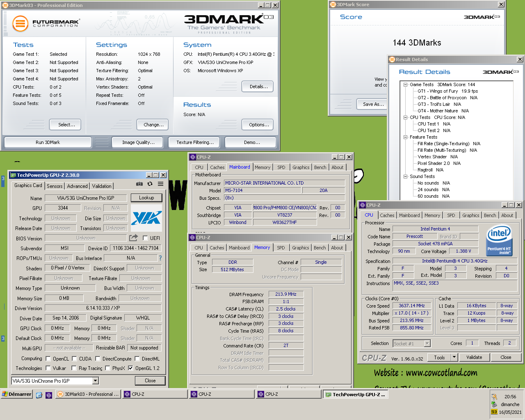Click Core Speed 3637.14 MHz value
This screenshot has height=420, width=525.
tap(412, 306)
